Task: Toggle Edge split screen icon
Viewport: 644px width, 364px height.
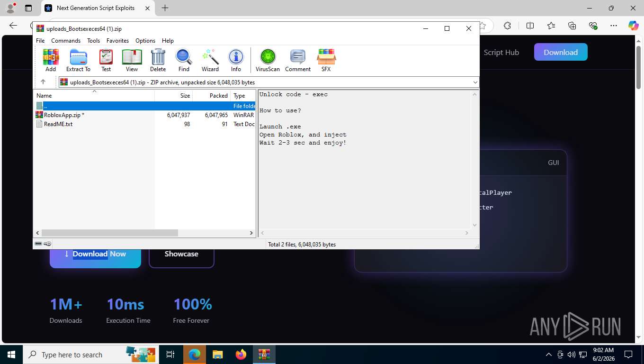Action: pyautogui.click(x=530, y=26)
